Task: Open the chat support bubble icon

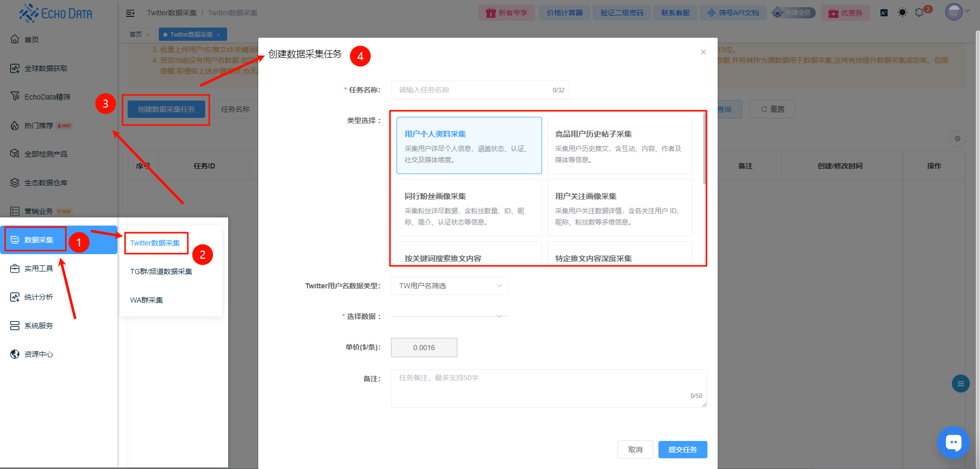Action: click(953, 442)
